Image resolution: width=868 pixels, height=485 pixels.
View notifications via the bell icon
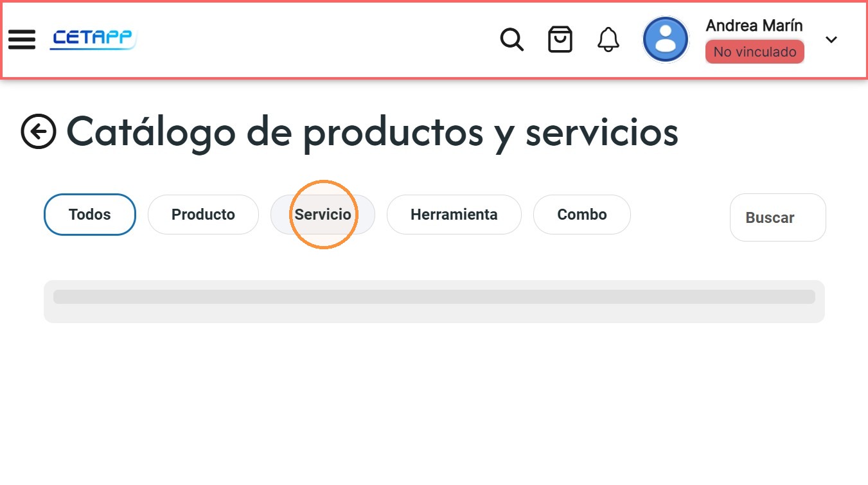tap(608, 40)
